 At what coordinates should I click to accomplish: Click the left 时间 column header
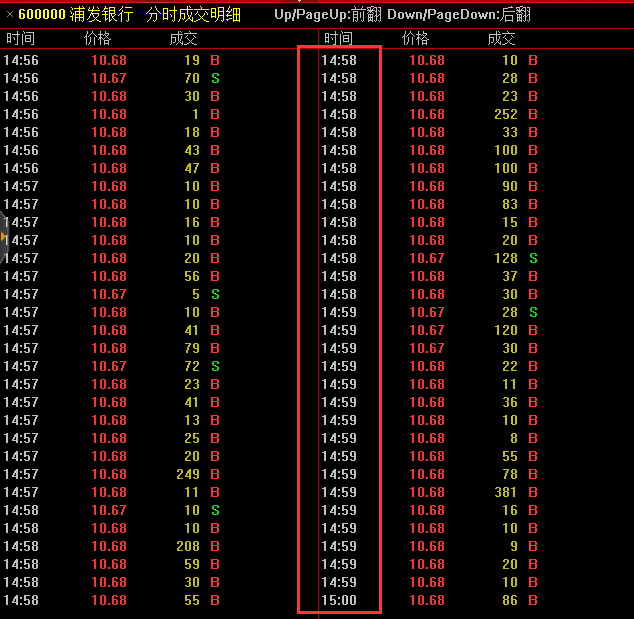pyautogui.click(x=20, y=38)
